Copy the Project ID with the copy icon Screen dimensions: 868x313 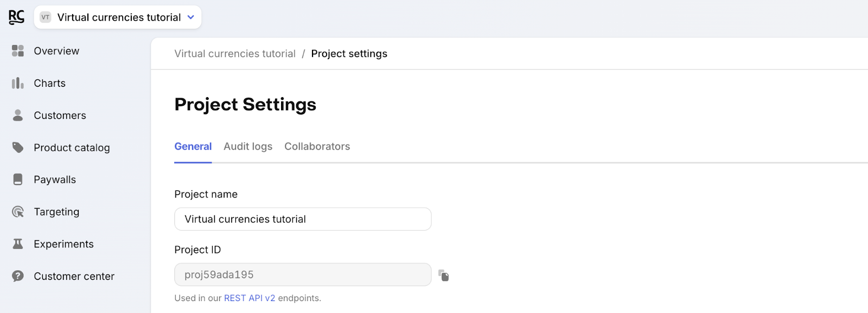tap(444, 276)
